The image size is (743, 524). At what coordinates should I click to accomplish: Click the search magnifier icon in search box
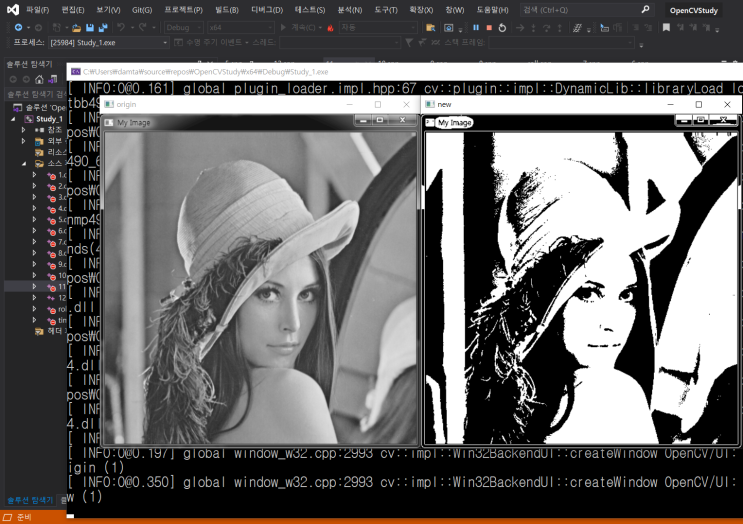click(x=645, y=9)
